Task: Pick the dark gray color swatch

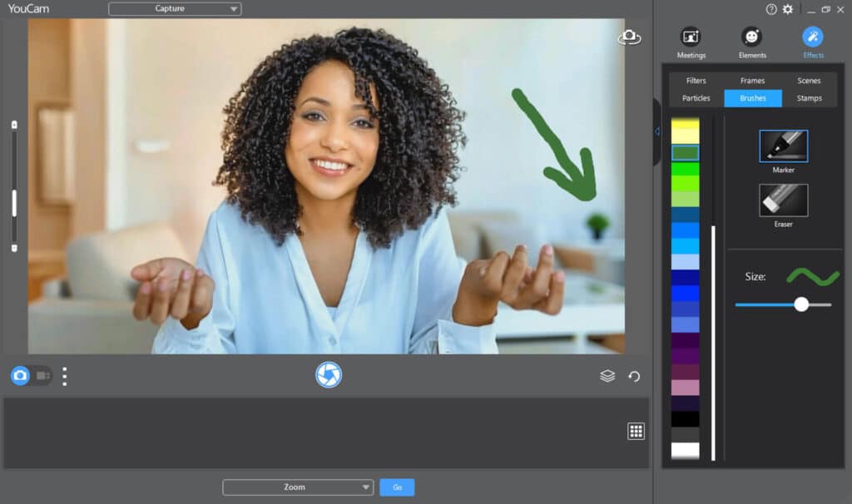Action: [x=686, y=434]
